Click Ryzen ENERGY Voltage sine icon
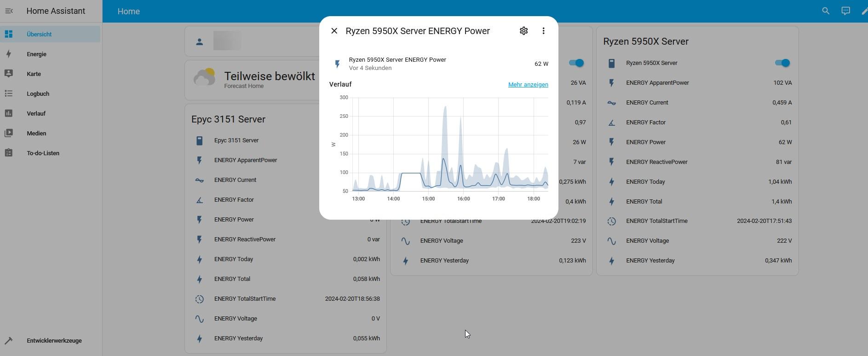Screen dimensions: 868x356 (611, 241)
